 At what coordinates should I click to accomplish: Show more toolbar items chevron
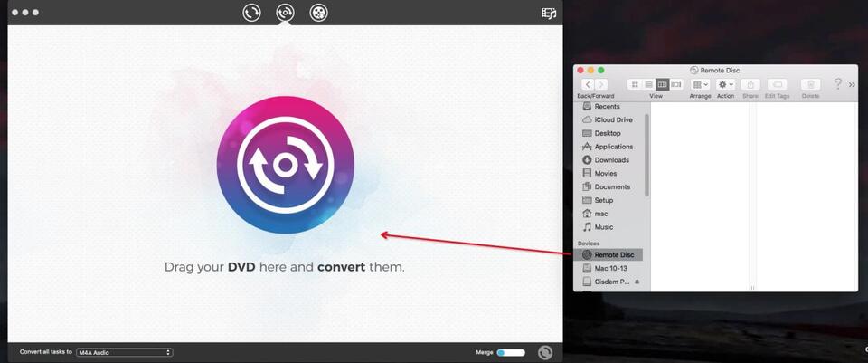tap(852, 84)
